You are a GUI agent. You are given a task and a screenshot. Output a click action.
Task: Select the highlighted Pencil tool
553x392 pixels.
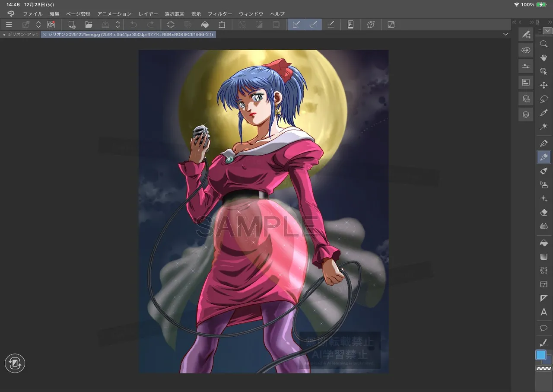point(543,157)
